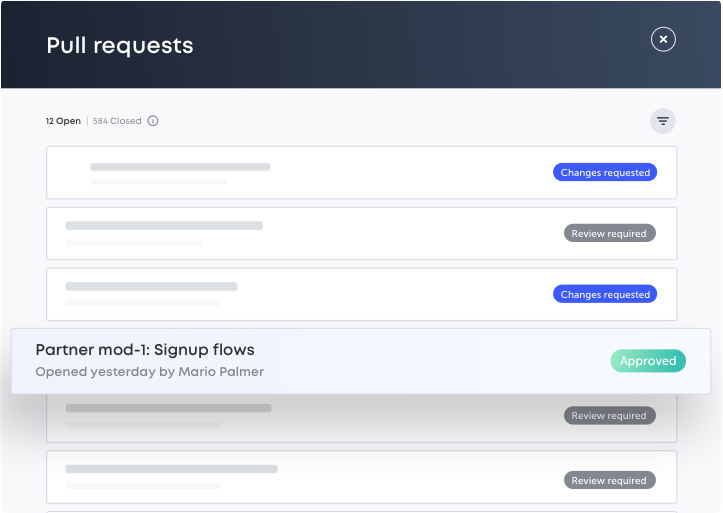Open Partner mod-1: Signup flows pull request
The image size is (723, 513).
[361, 361]
